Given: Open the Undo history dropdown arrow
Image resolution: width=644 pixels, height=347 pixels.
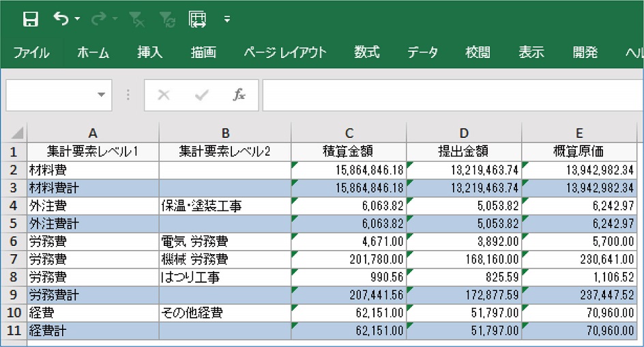Looking at the screenshot, I should [77, 19].
